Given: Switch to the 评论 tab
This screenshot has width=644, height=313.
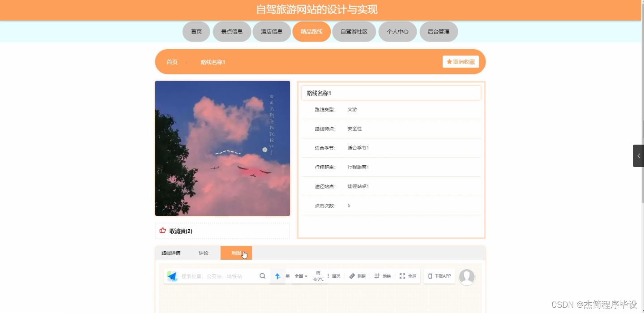Looking at the screenshot, I should 204,253.
